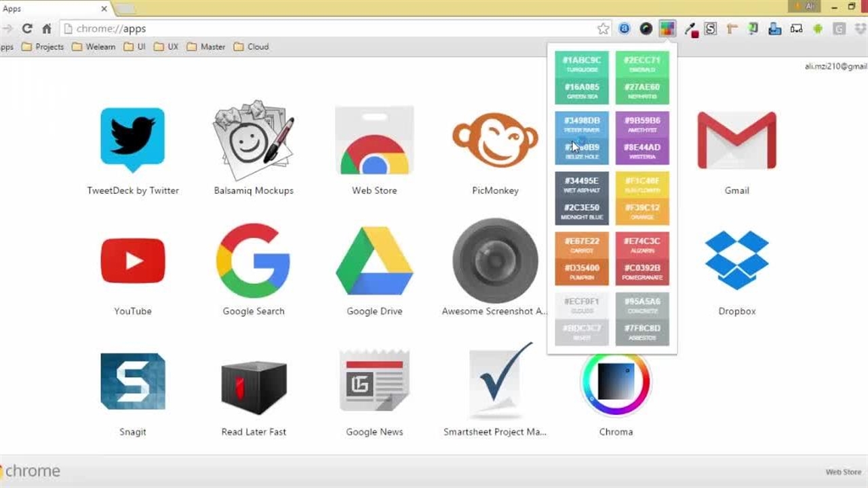Launch Balsamiq Mockups app

coord(254,140)
